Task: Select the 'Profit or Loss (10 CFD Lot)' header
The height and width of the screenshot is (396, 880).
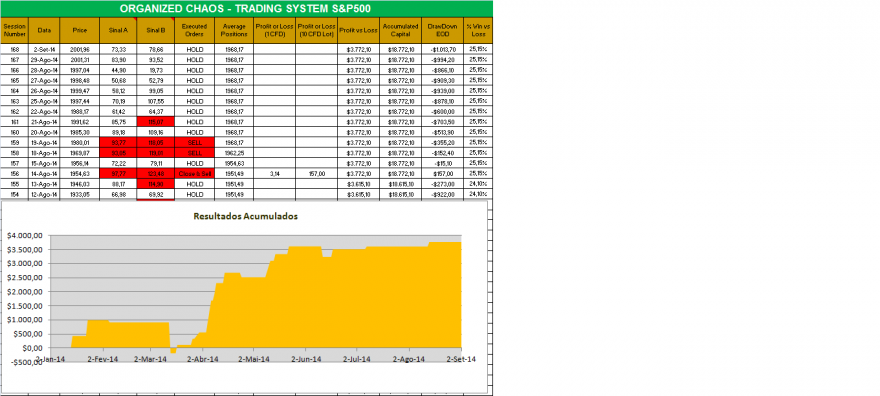Action: (x=317, y=30)
